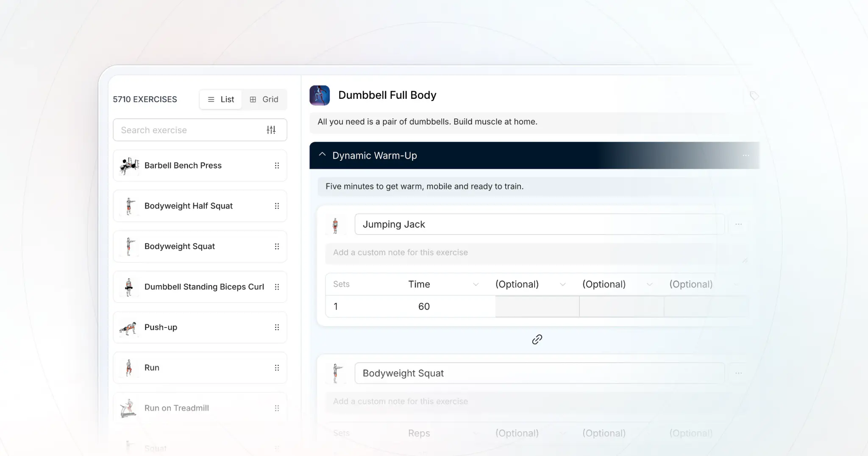Switch to Grid view
Image resolution: width=868 pixels, height=456 pixels.
(264, 99)
